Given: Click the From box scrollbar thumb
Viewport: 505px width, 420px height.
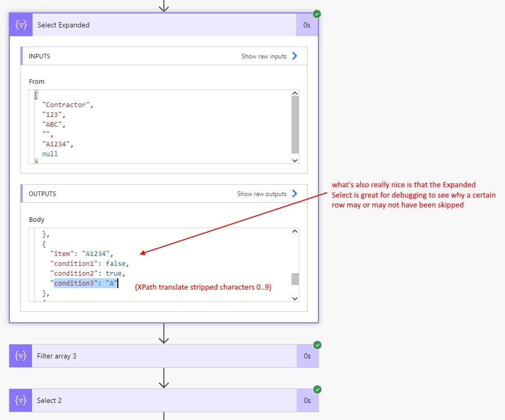Looking at the screenshot, I should pos(295,125).
